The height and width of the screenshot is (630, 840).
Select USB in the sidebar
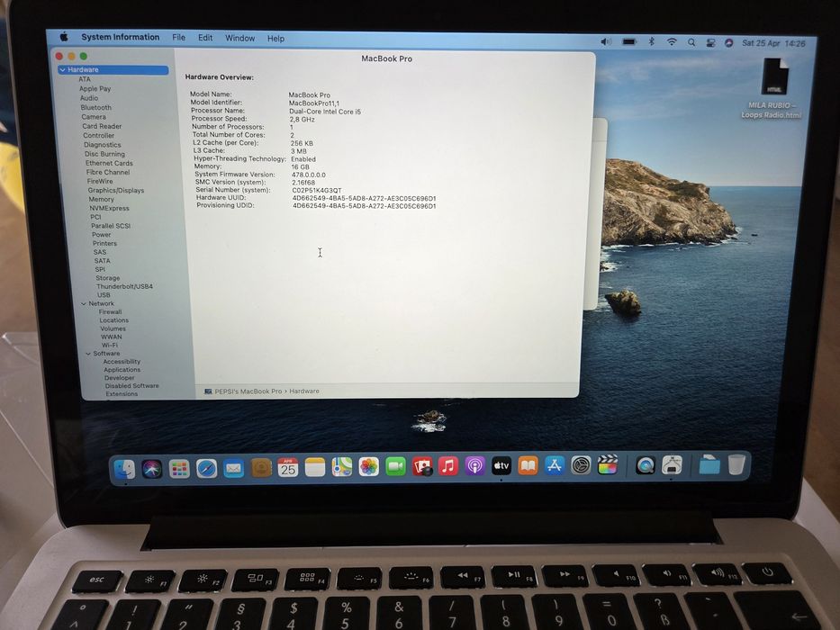[104, 295]
